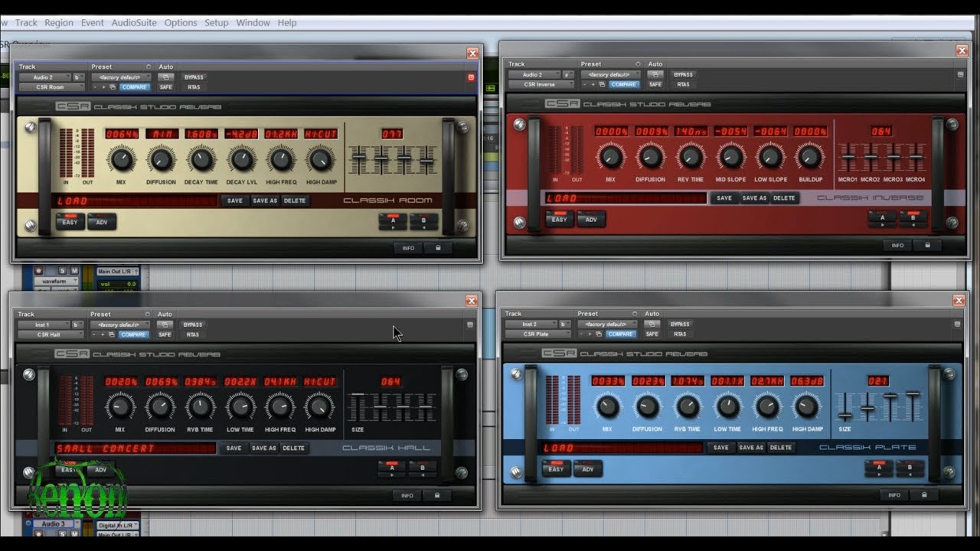980x551 pixels.
Task: Switch Classik Room to ADV mode
Action: coord(101,223)
